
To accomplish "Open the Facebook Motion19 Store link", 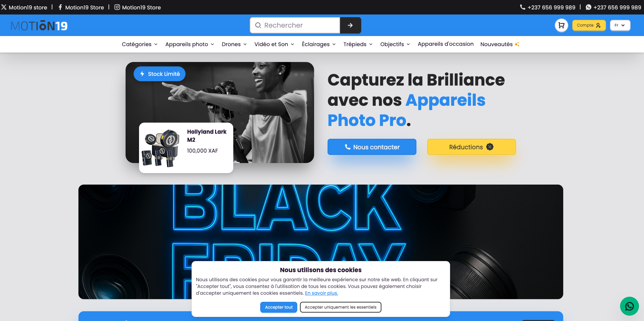I will (x=81, y=7).
